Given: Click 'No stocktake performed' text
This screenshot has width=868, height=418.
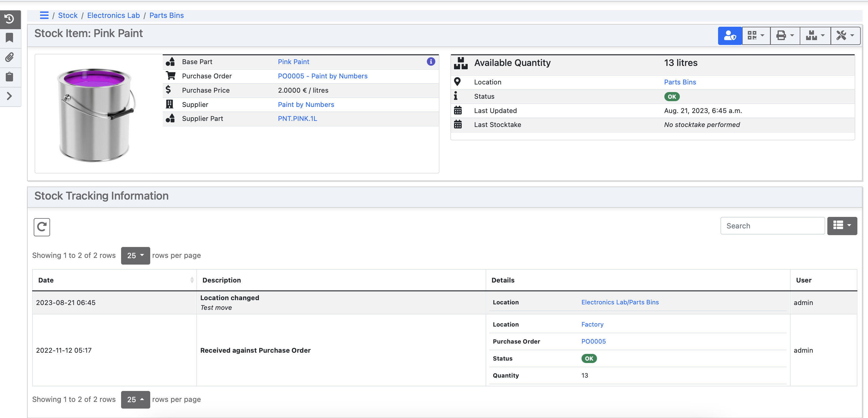Looking at the screenshot, I should (702, 125).
